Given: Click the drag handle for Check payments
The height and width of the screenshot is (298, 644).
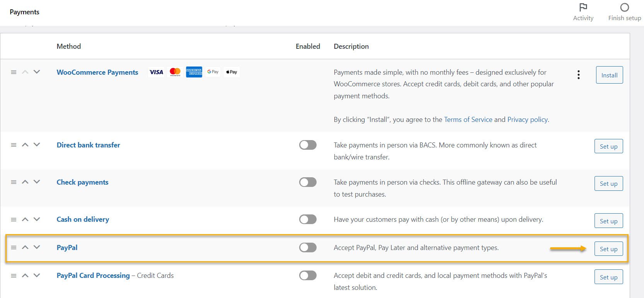Looking at the screenshot, I should (14, 182).
